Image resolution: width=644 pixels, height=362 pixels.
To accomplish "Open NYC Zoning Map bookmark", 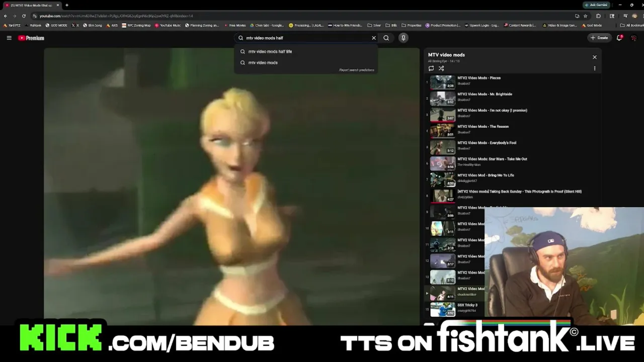I will [136, 25].
